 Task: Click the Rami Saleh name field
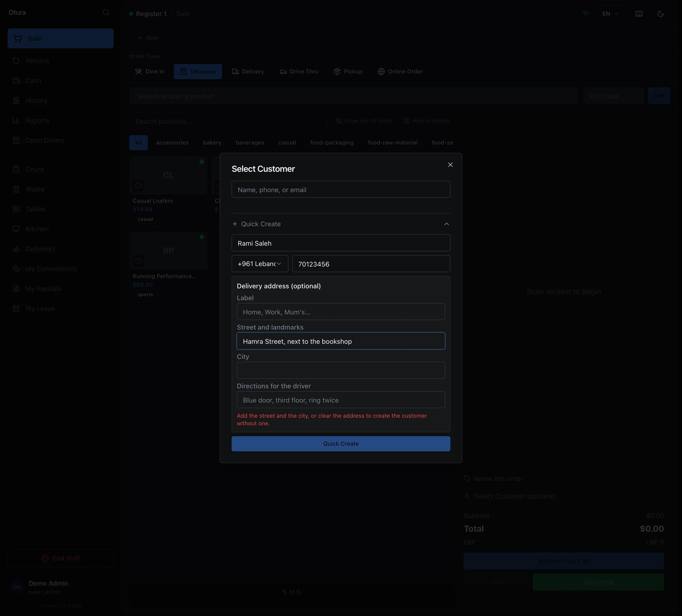point(341,243)
